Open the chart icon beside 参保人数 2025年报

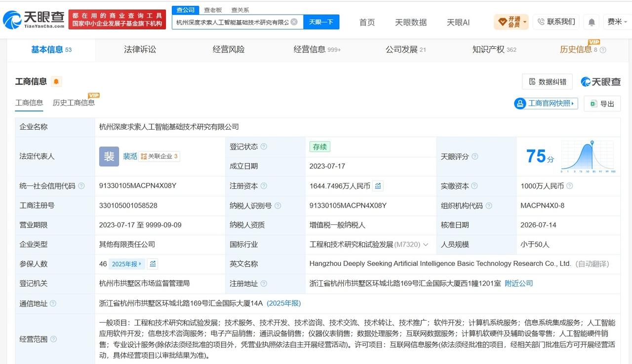tap(153, 264)
